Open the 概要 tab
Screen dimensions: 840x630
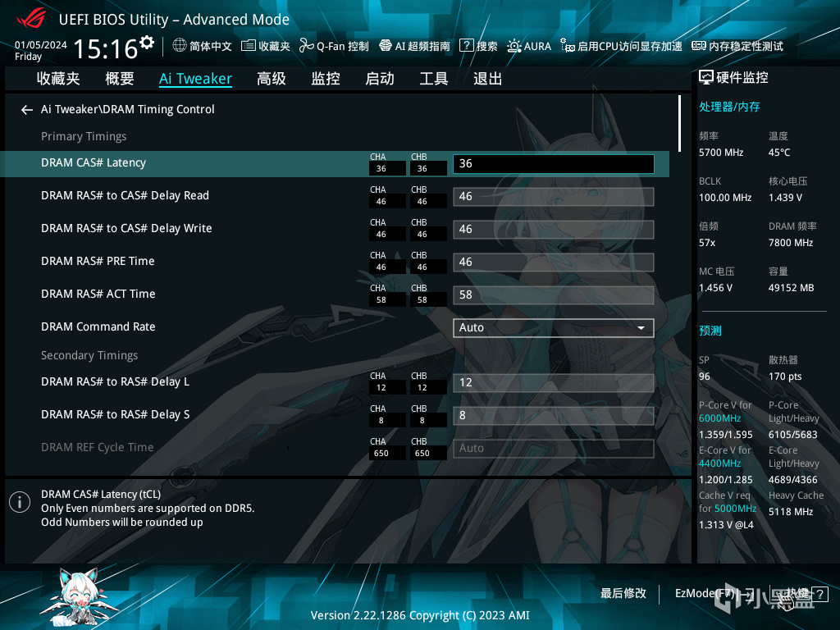120,79
